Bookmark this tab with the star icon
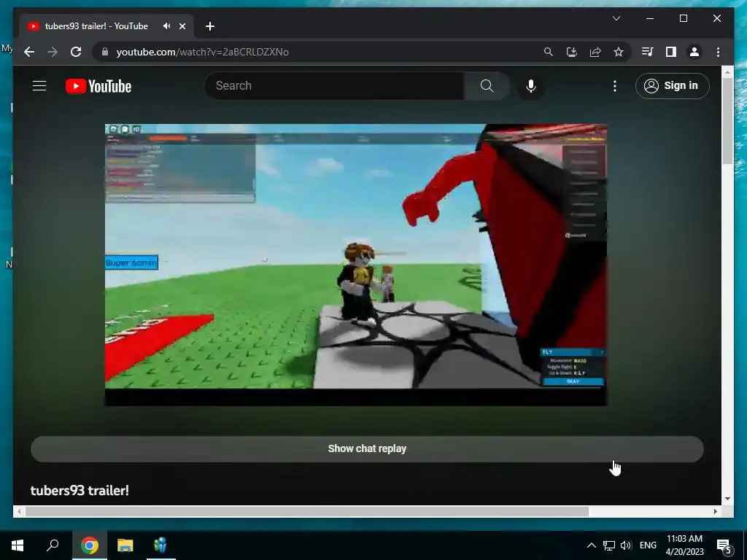Viewport: 747px width, 560px height. [x=619, y=52]
